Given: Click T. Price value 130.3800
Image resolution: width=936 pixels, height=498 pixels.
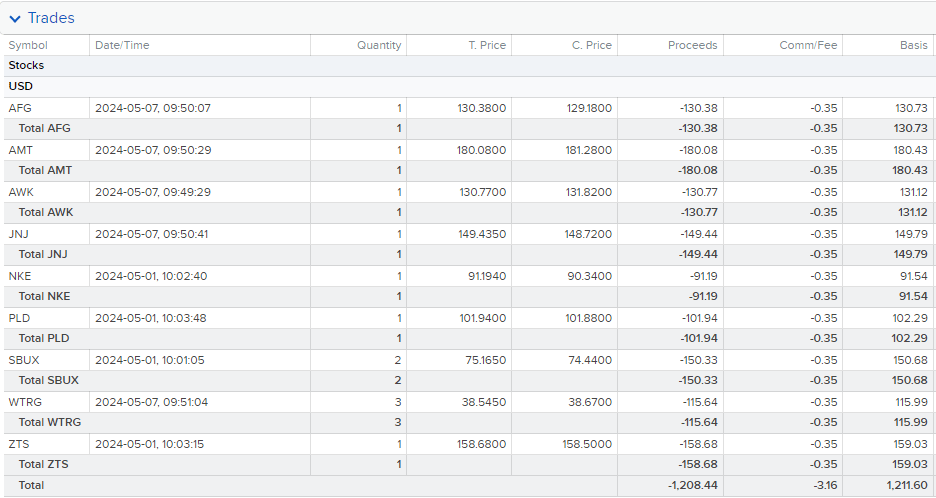Looking at the screenshot, I should 482,108.
